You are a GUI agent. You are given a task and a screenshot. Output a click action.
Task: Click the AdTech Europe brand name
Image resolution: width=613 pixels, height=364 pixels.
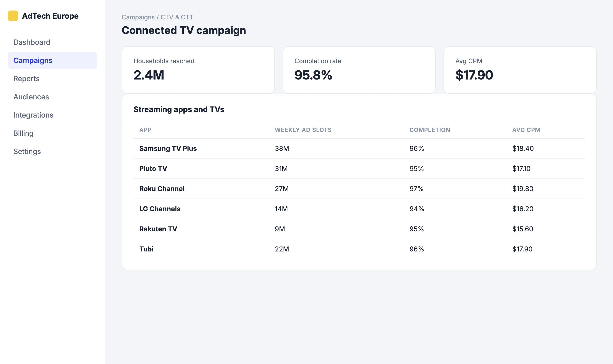tap(50, 16)
